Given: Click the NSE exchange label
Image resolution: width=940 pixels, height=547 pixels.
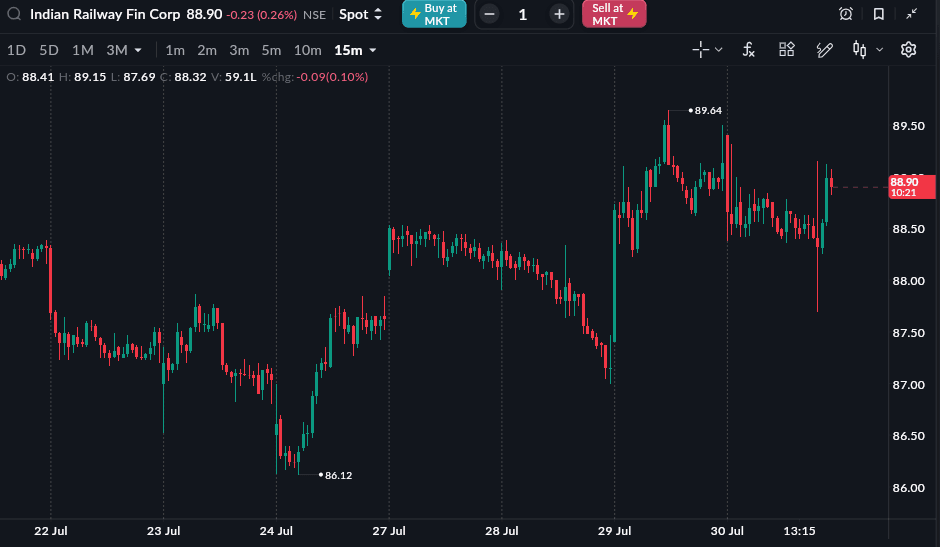Looking at the screenshot, I should 315,15.
